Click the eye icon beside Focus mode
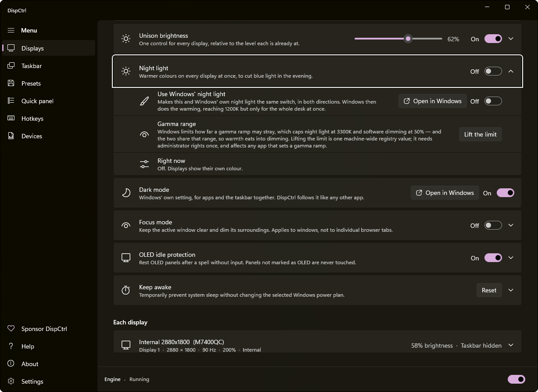The image size is (538, 392). pos(126,225)
